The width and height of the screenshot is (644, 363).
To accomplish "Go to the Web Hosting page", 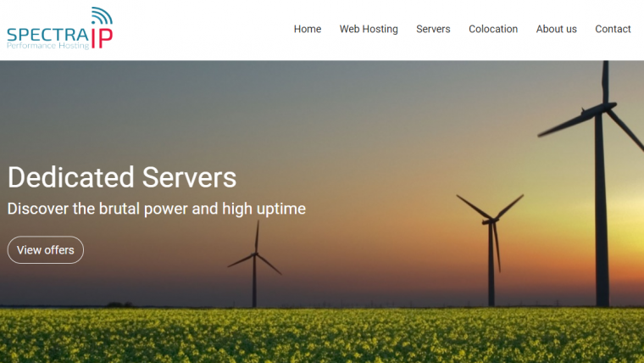I will click(369, 29).
